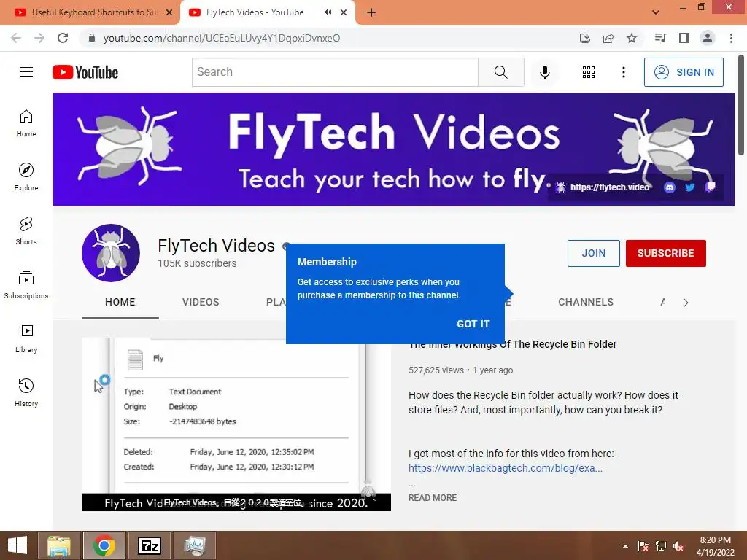Image resolution: width=747 pixels, height=560 pixels.
Task: Open Shorts in sidebar
Action: tap(26, 231)
